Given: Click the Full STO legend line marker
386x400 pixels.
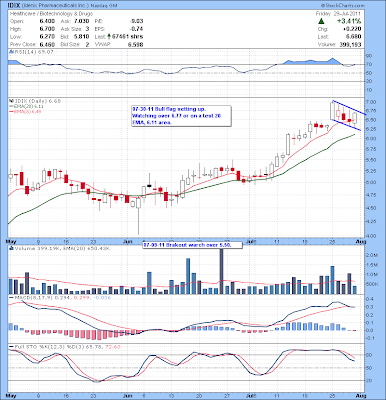Looking at the screenshot, I should [x=11, y=347].
